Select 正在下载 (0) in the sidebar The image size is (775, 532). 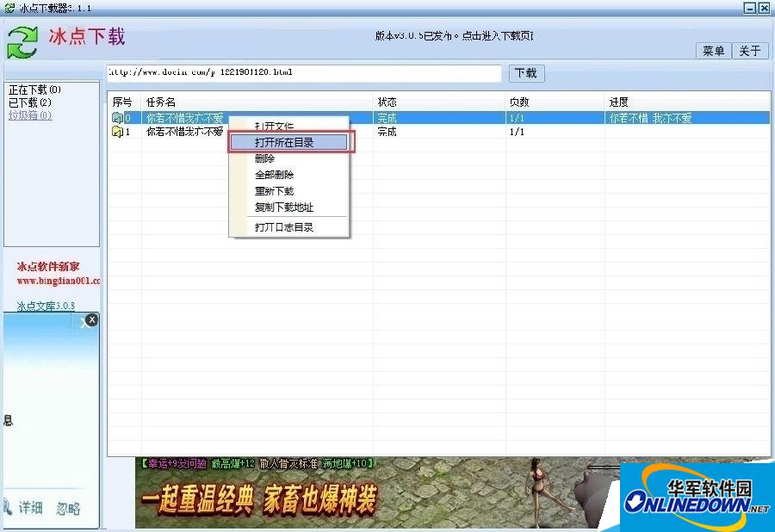[34, 90]
